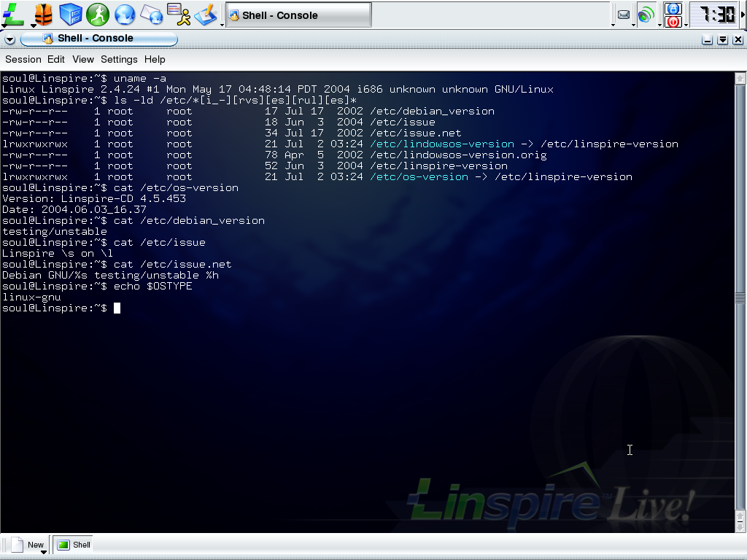Open the pencil and notepad editor icon
Image resolution: width=747 pixels, height=560 pixels.
(x=206, y=15)
